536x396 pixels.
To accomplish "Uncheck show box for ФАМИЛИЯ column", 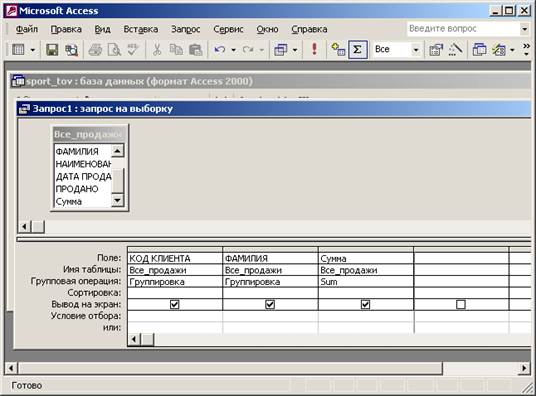I will [270, 304].
